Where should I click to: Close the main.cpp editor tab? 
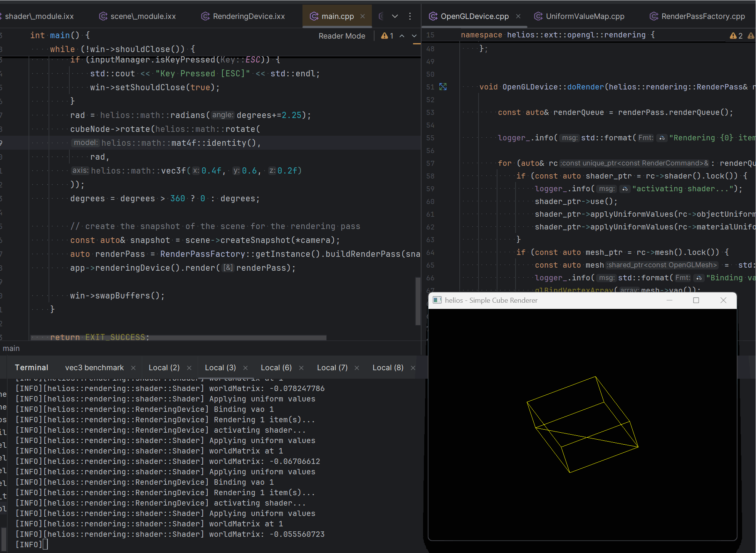362,16
